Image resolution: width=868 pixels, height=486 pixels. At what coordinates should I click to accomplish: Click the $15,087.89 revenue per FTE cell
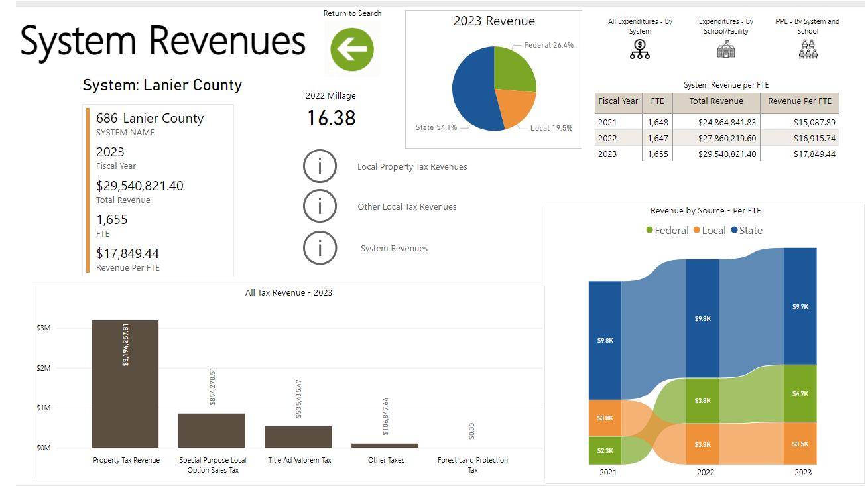[x=800, y=122]
